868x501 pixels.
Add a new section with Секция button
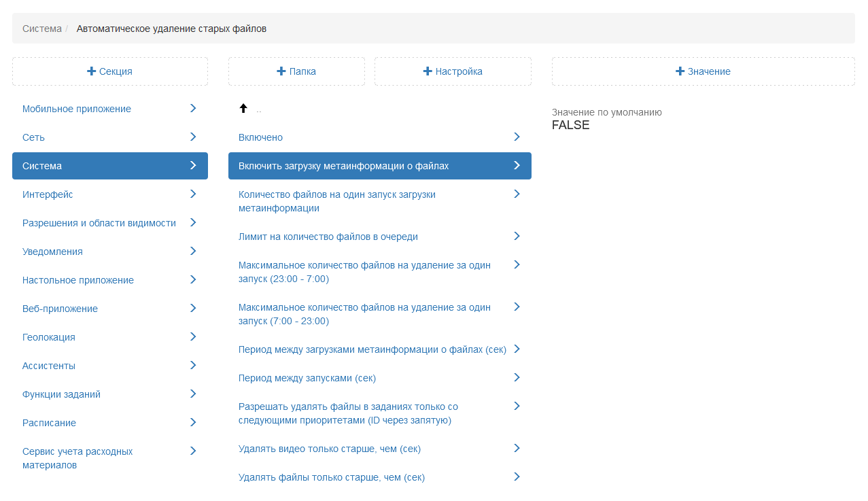(110, 71)
